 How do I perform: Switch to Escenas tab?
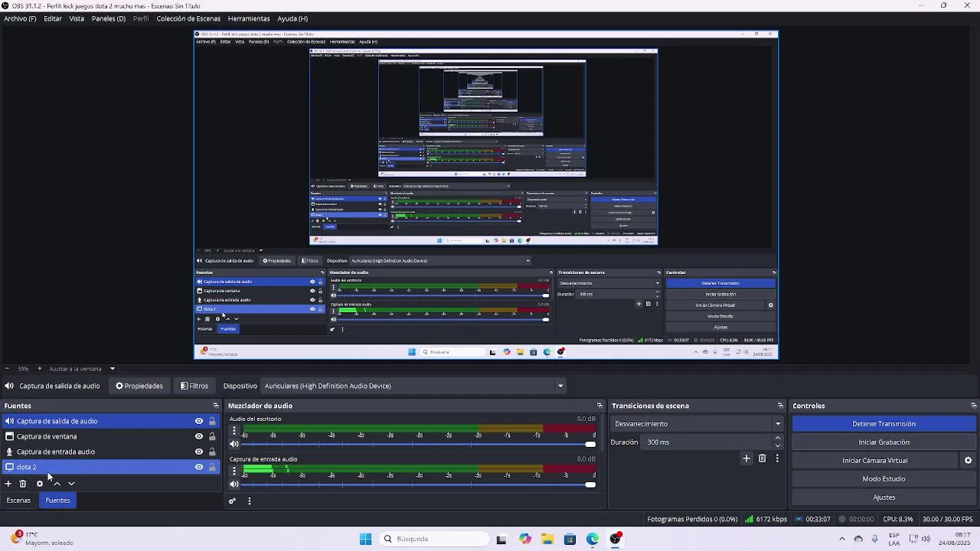(x=18, y=500)
